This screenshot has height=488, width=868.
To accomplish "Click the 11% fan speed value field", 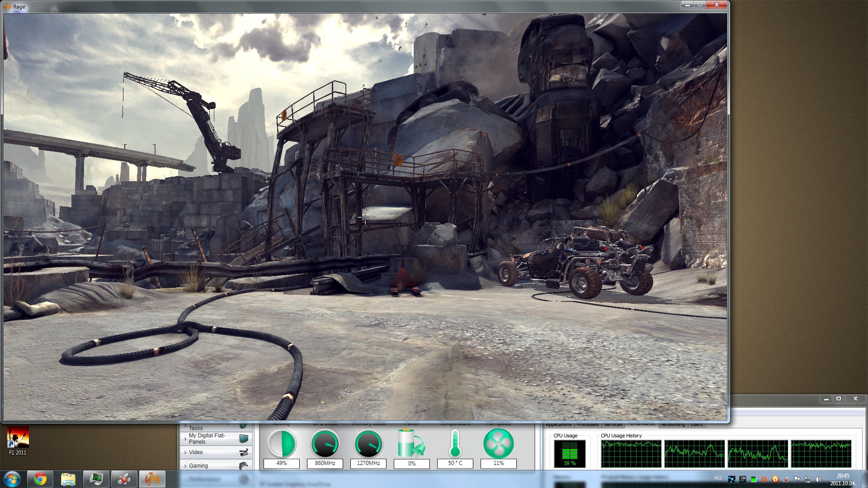I will 498,463.
